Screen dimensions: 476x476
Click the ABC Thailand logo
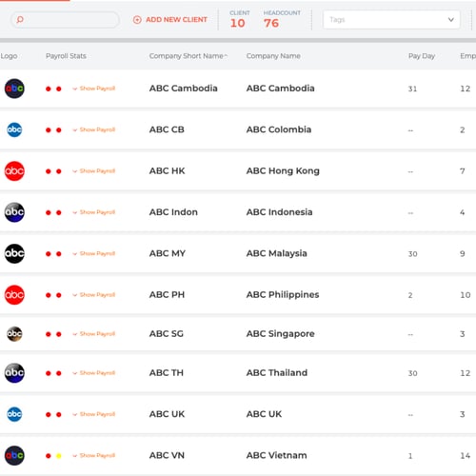[x=14, y=373]
